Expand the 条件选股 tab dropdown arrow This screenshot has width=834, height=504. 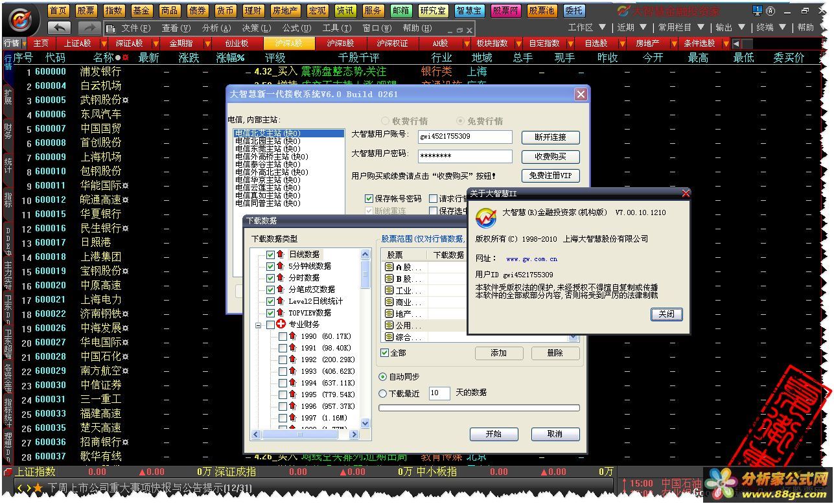(x=726, y=43)
